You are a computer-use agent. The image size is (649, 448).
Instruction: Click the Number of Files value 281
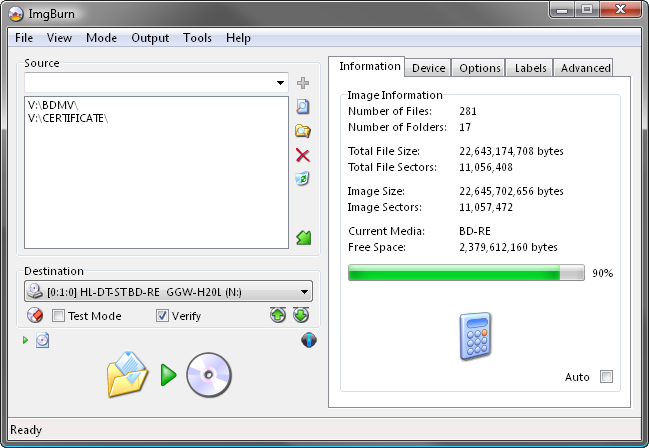point(468,111)
